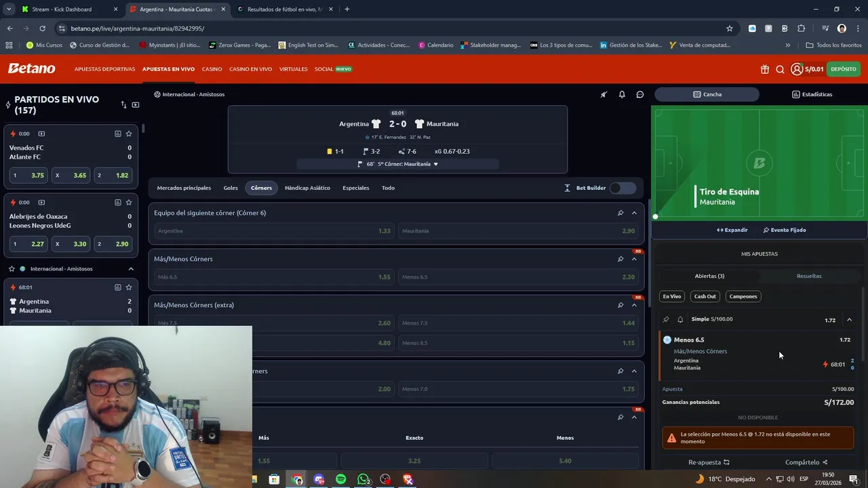
Task: Select draw odds 3.30 Alebrijes match
Action: [x=71, y=244]
